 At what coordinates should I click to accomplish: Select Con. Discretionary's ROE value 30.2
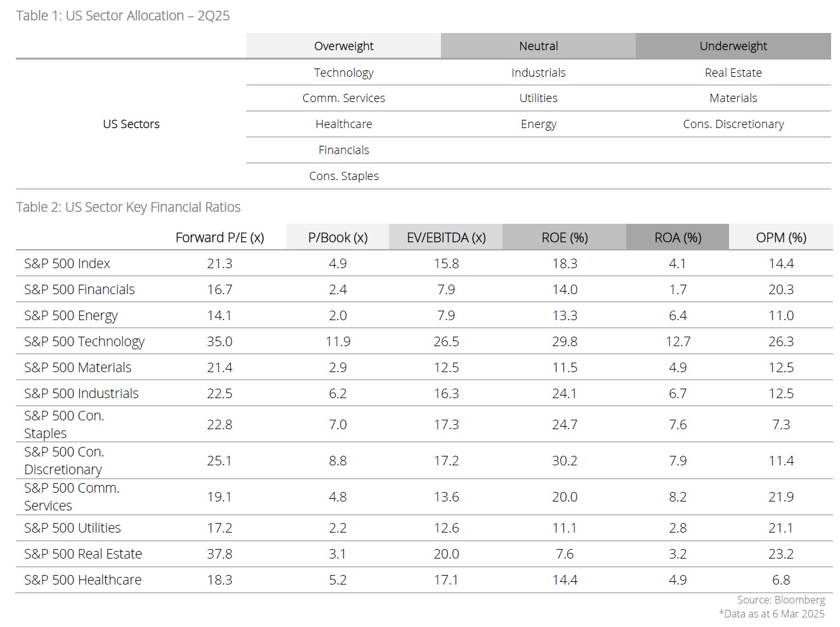564,461
